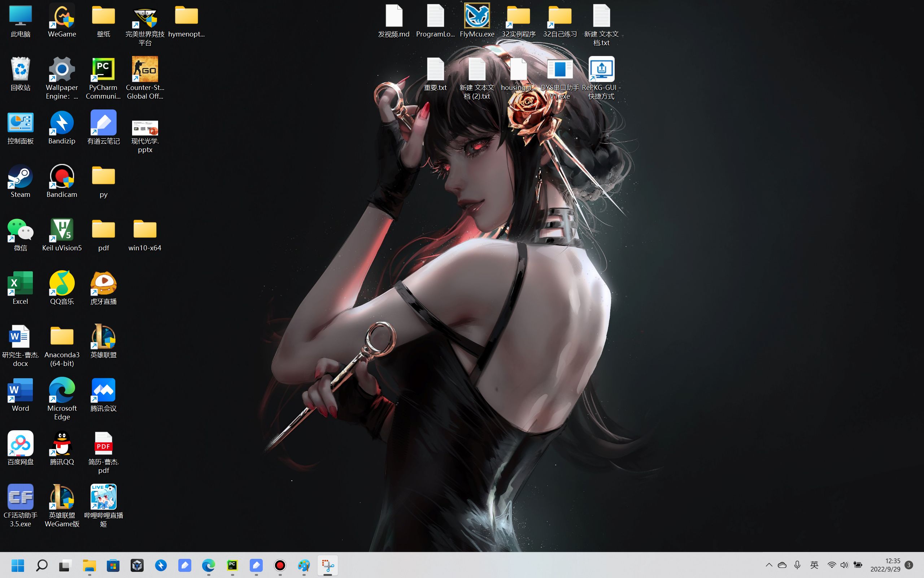The height and width of the screenshot is (578, 924).
Task: Open 完美世界竞技平台 shortcut
Action: 145,26
